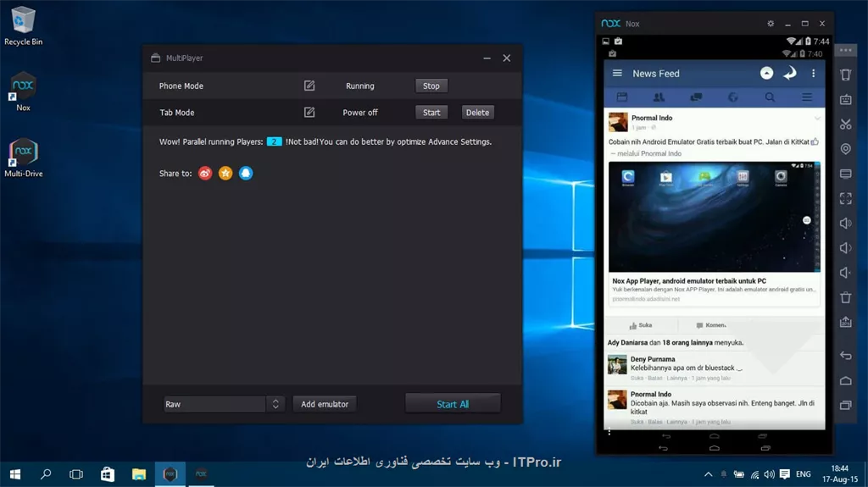Open virtual location pin in Nox sidebar

coord(845,149)
